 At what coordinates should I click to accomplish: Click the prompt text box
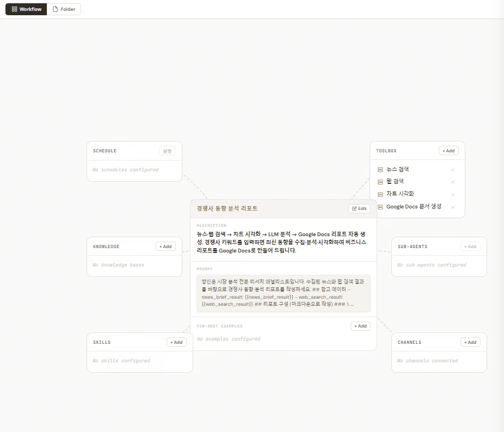tap(283, 293)
